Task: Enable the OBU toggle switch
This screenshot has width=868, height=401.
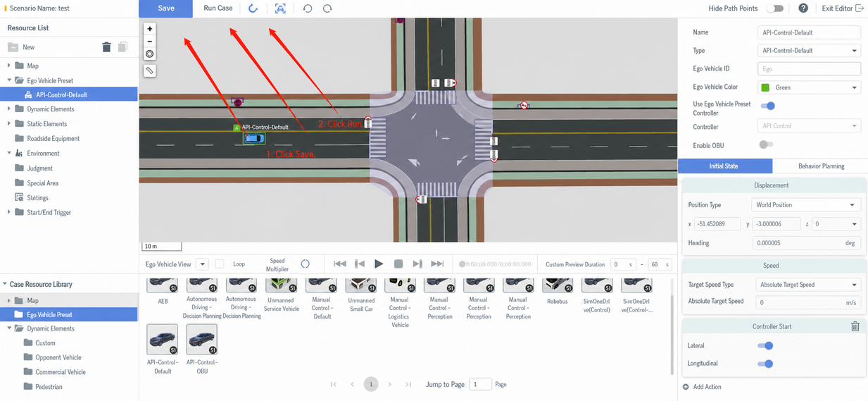Action: pos(767,144)
